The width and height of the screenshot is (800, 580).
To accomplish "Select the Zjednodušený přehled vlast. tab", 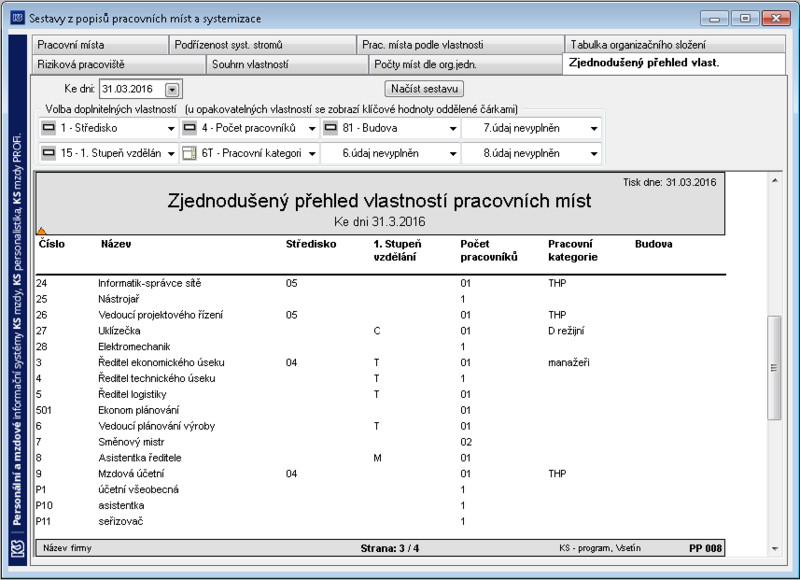I will 674,64.
